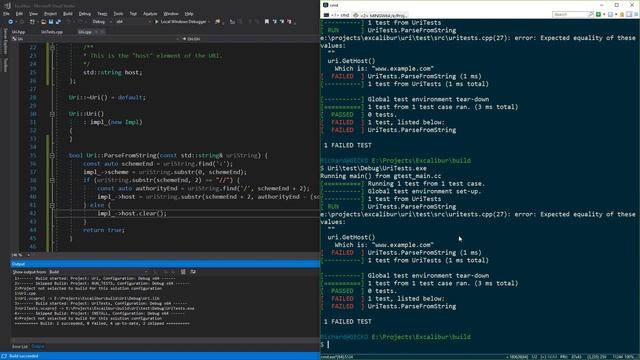
Task: Click the clear bookmarks toolbar icon
Action: point(289,22)
